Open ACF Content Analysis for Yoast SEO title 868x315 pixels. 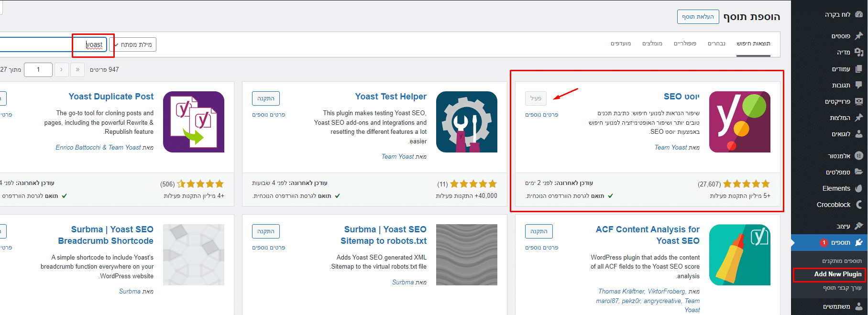pos(648,235)
